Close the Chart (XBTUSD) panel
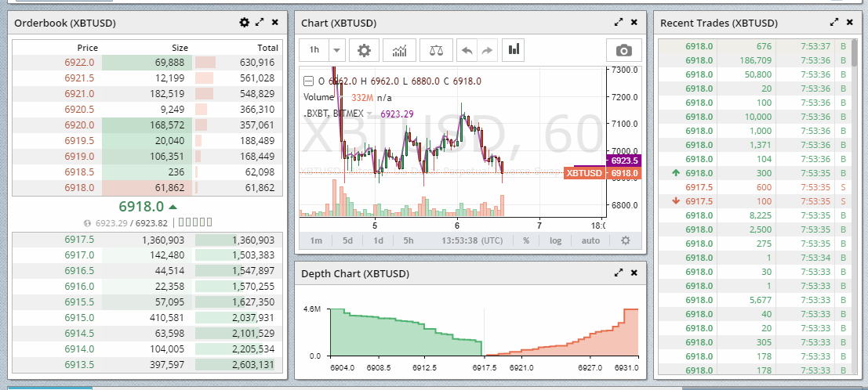This screenshot has width=868, height=390. pos(634,22)
